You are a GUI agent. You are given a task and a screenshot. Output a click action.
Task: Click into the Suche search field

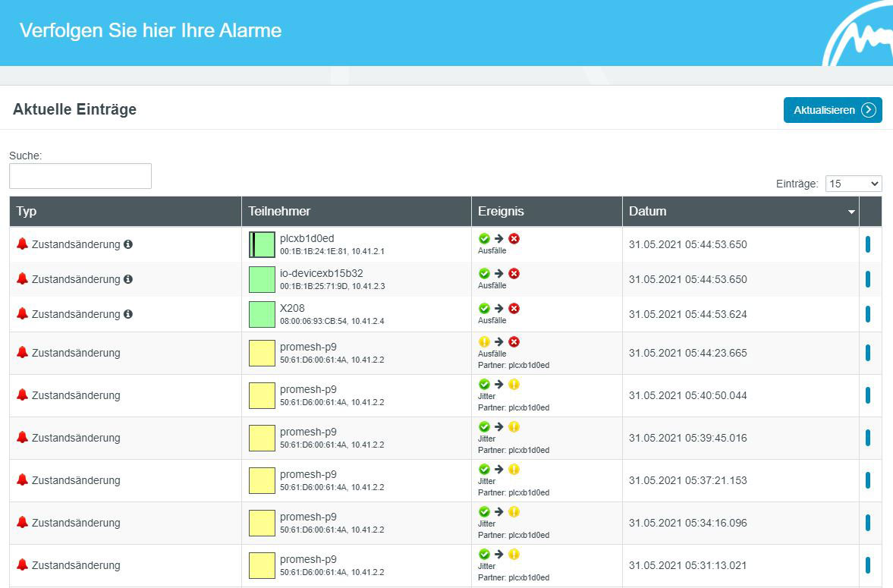80,176
